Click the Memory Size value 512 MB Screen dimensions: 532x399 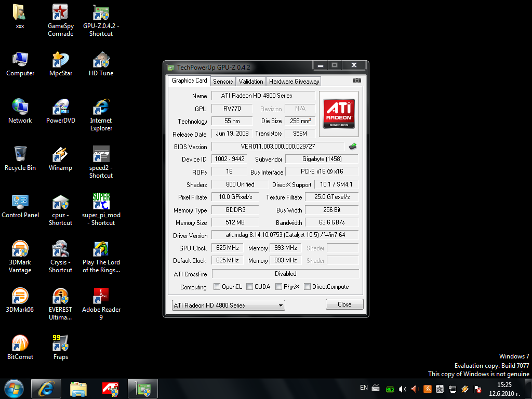click(235, 222)
